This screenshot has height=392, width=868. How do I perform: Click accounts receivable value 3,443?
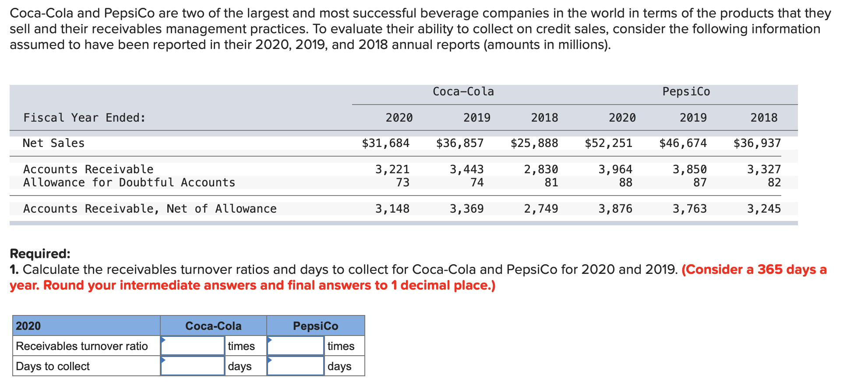coord(467,169)
